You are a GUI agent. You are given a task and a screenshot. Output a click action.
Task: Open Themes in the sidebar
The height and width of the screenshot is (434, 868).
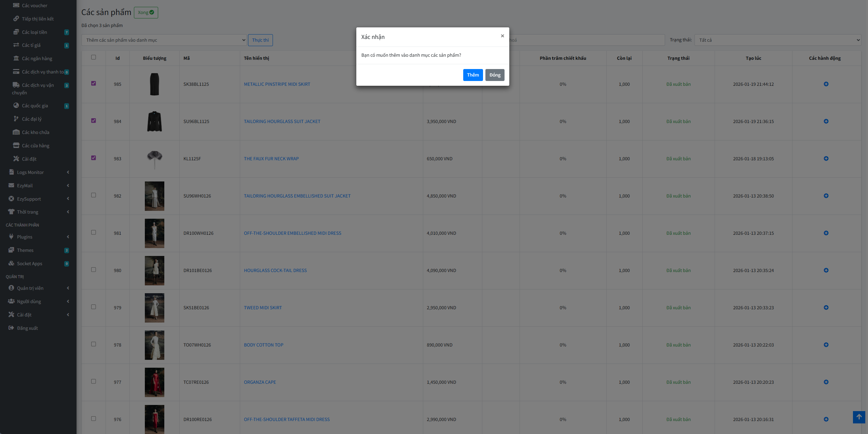tap(25, 250)
